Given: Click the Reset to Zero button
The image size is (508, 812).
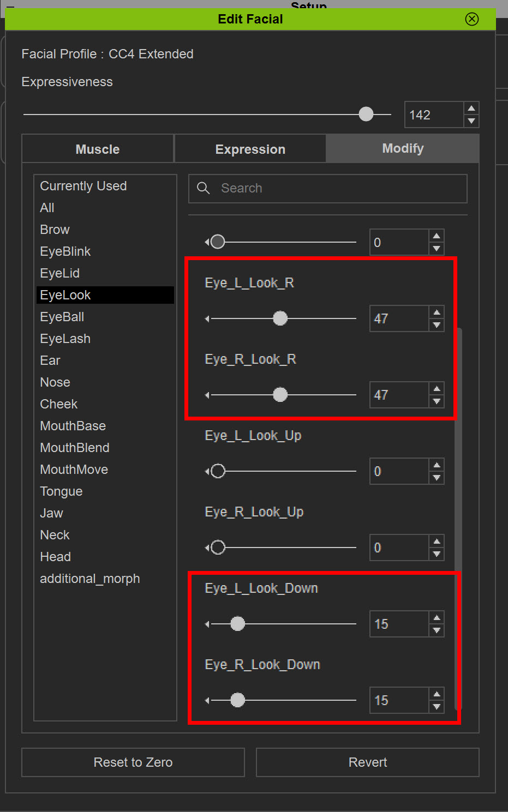Looking at the screenshot, I should (133, 762).
